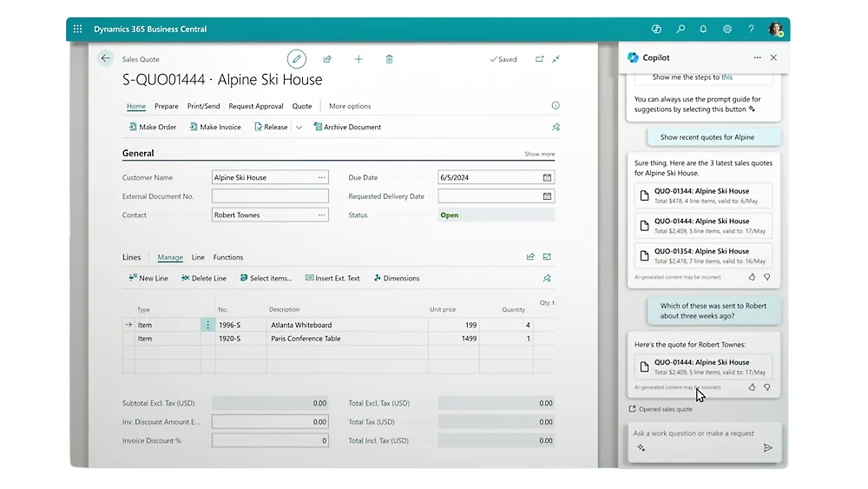Send the Copilot message
Screen dimensions: 868x489
[x=767, y=448]
